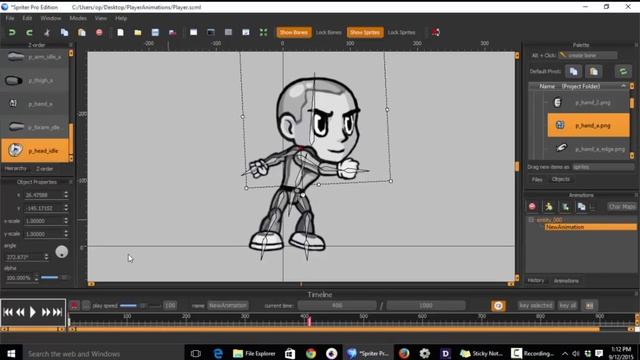Click the green refresh icon in Palette
This screenshot has height=360, width=640.
coord(623,71)
